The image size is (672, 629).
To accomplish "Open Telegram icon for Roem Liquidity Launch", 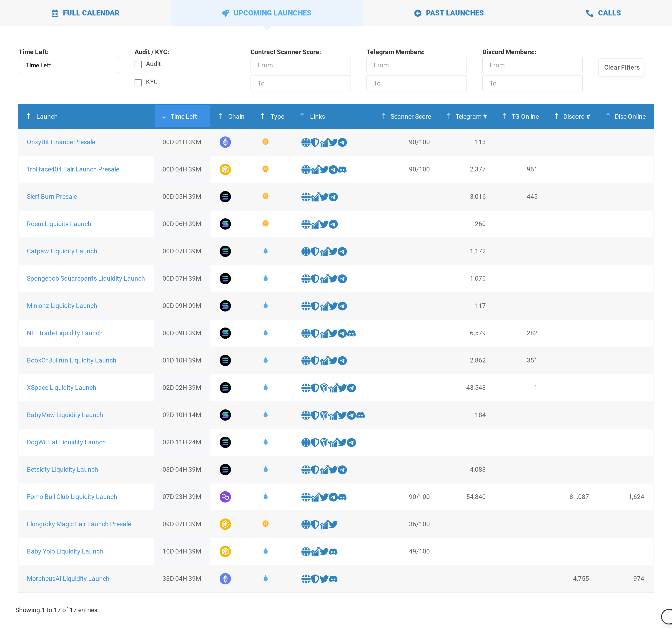I will (333, 224).
